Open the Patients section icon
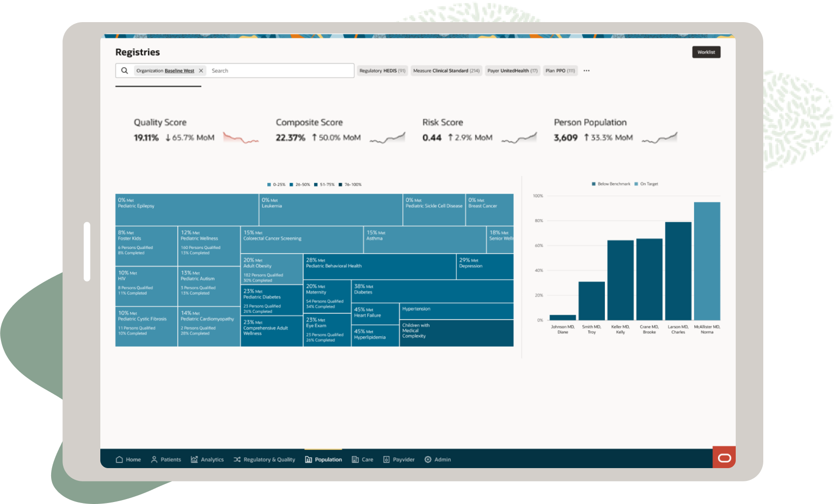The height and width of the screenshot is (504, 839). click(x=155, y=459)
